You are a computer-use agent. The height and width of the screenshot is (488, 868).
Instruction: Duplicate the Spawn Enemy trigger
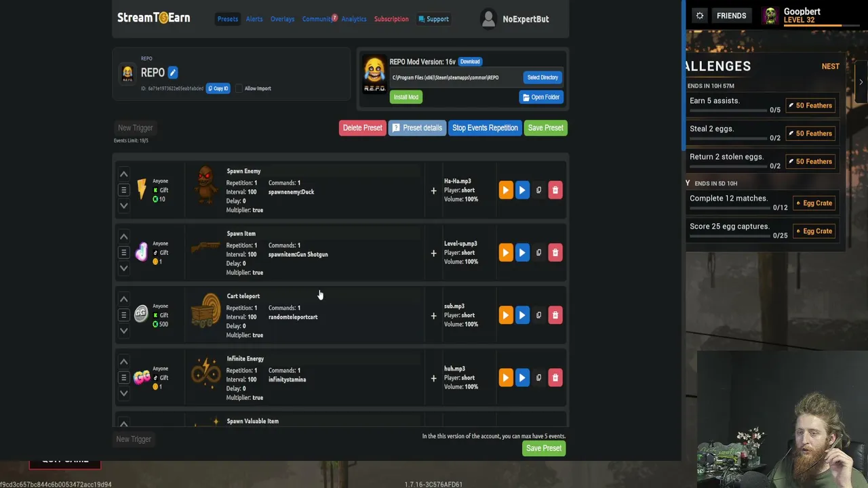[x=539, y=190]
